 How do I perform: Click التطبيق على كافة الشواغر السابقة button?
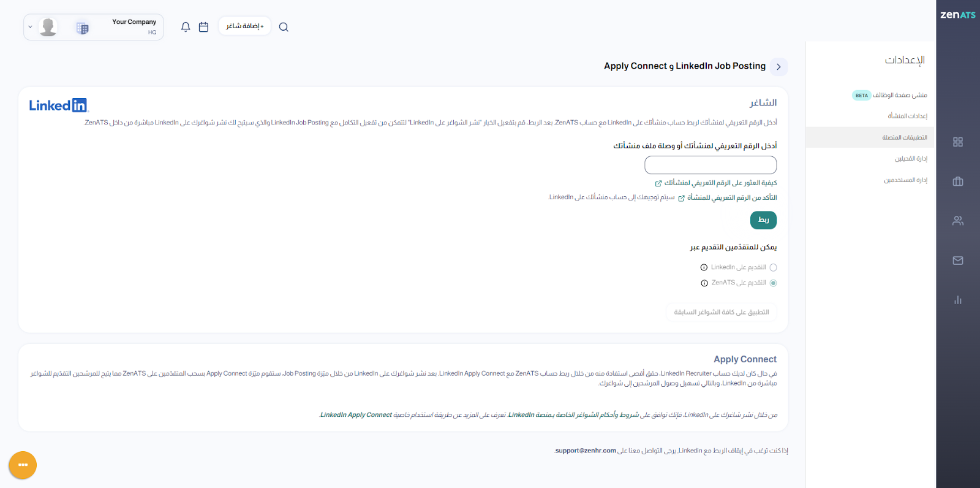coord(722,312)
